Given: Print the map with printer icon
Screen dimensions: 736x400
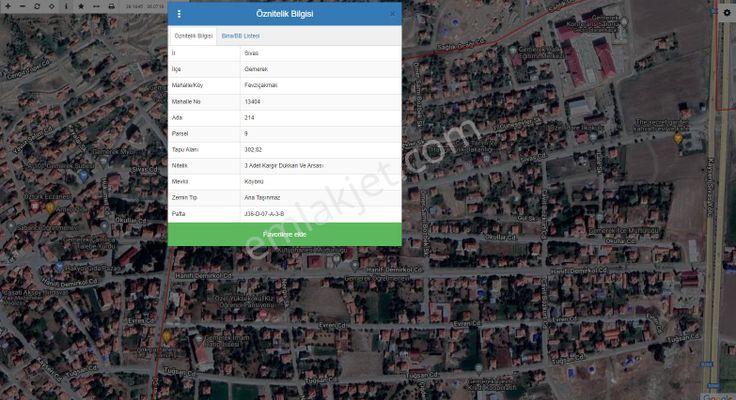Looking at the screenshot, I should click(x=111, y=6).
